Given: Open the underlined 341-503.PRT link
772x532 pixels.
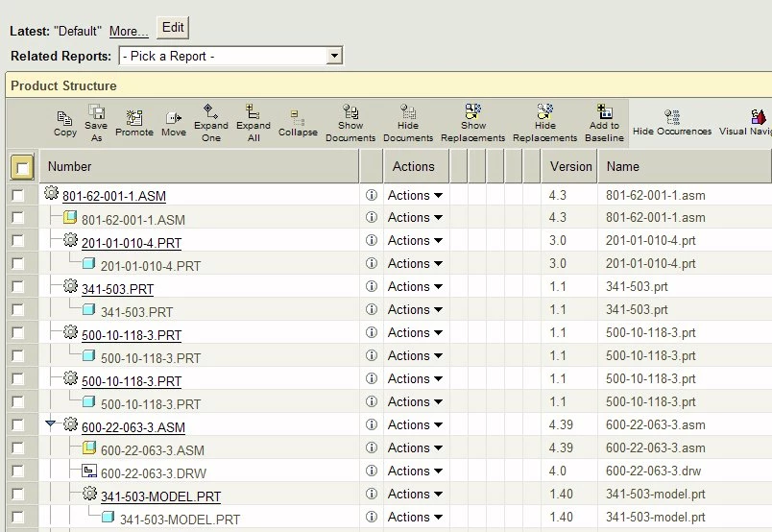Looking at the screenshot, I should 117,289.
